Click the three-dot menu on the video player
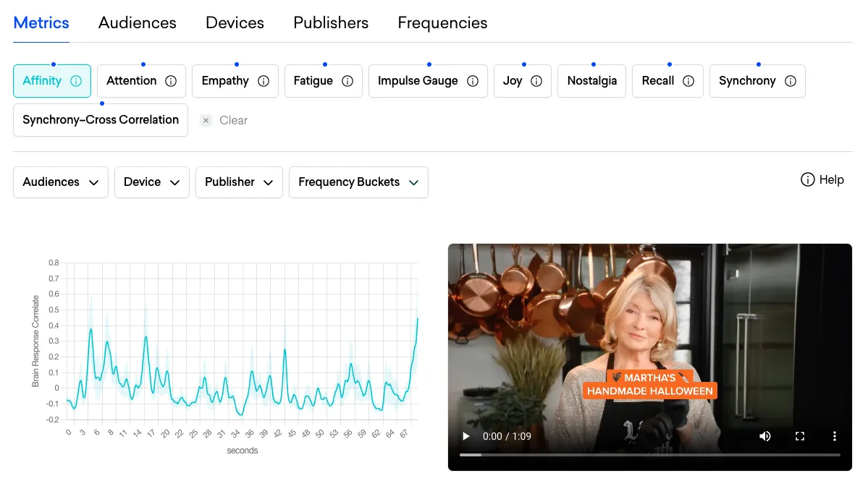This screenshot has height=494, width=868. tap(834, 436)
